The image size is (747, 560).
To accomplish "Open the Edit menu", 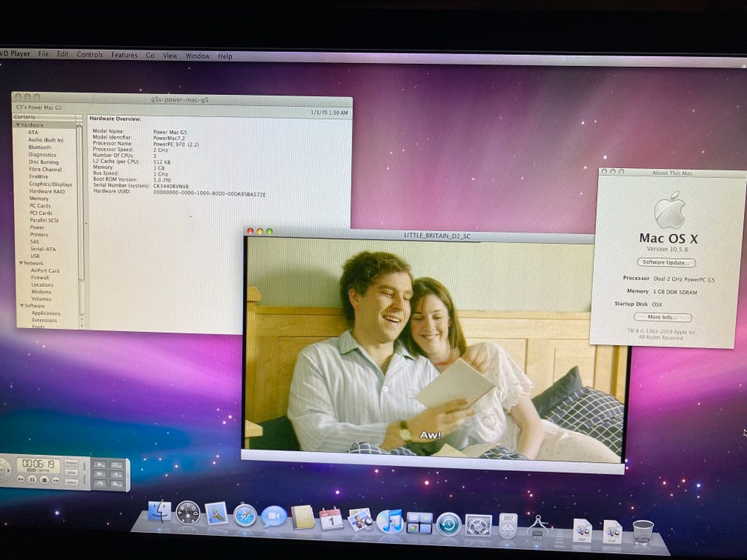I will tap(62, 54).
